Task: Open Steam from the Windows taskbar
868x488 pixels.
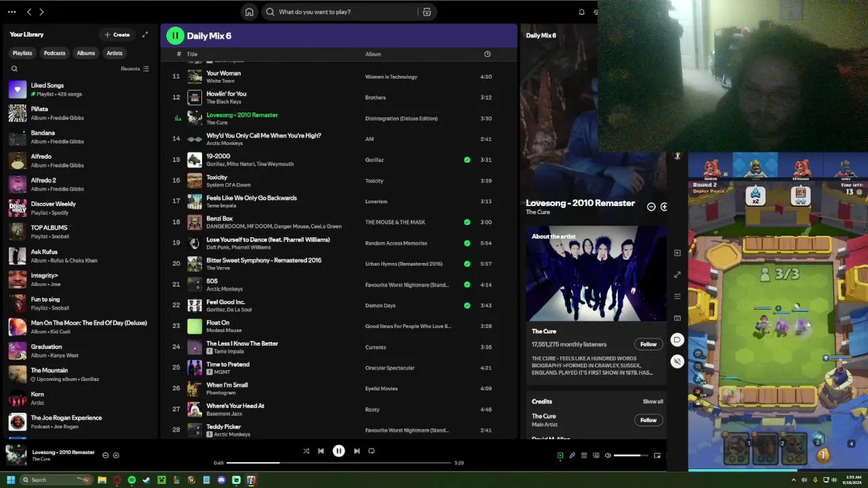Action: (146, 480)
